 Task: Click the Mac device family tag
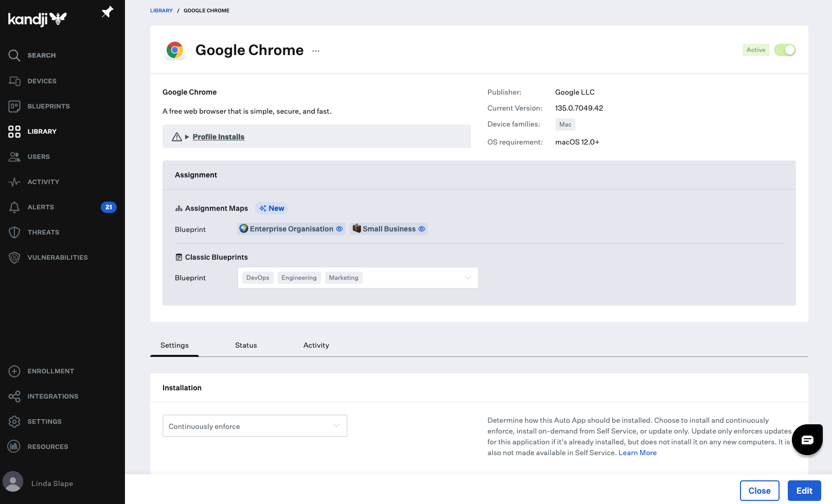(565, 124)
